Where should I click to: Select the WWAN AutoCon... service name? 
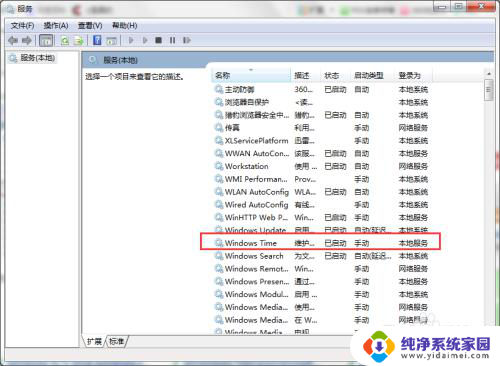[x=257, y=153]
